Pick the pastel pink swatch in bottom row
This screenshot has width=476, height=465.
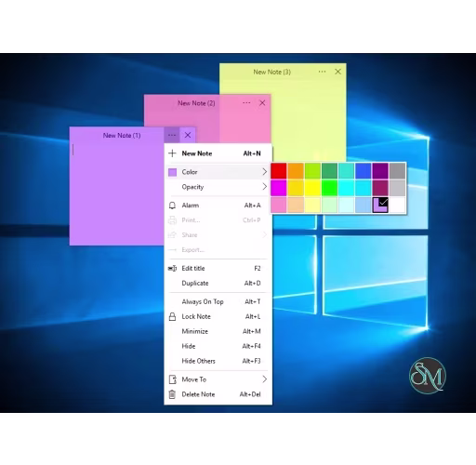point(279,205)
